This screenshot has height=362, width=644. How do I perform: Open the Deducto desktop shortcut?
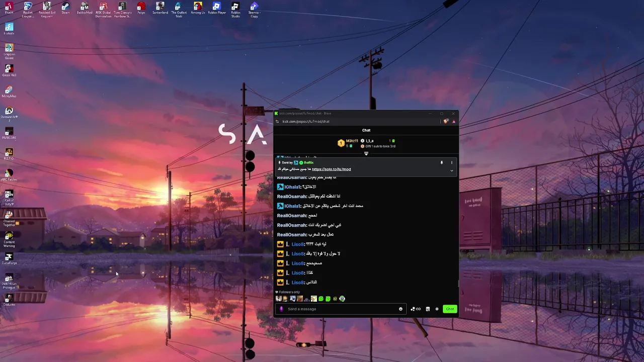(x=9, y=301)
